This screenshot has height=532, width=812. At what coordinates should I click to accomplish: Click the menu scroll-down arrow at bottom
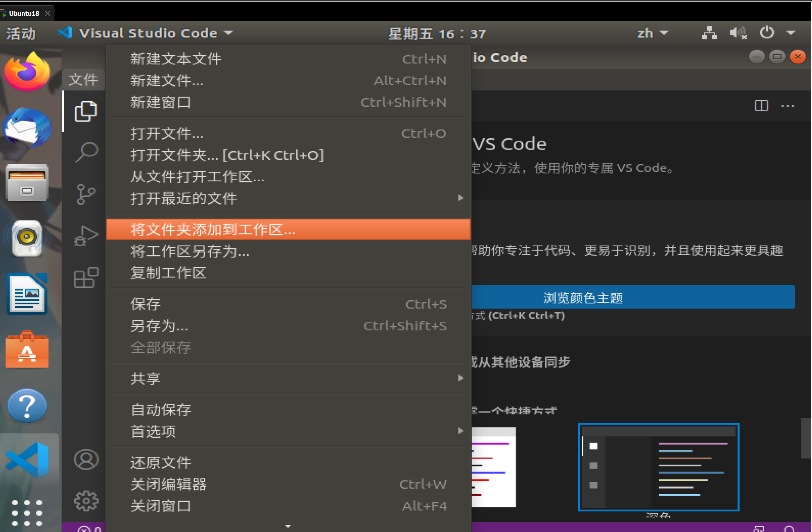[288, 526]
